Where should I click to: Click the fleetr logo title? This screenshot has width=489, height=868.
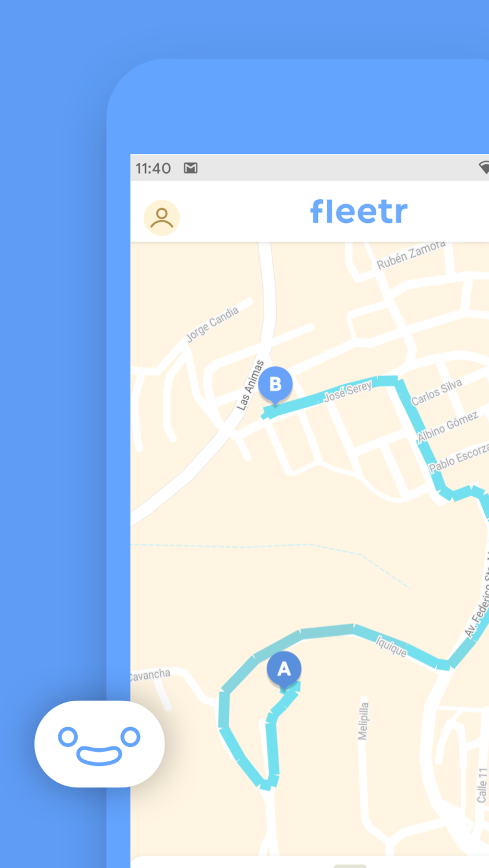point(359,212)
